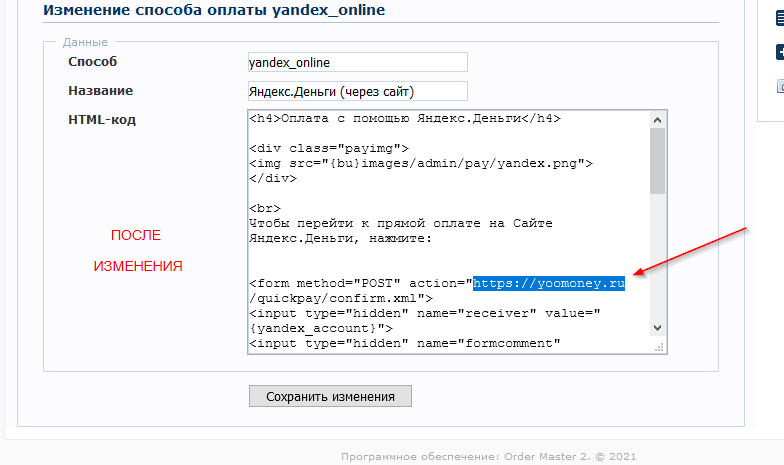Image resolution: width=784 pixels, height=465 pixels.
Task: Click the name="receiver" input line
Action: (425, 314)
